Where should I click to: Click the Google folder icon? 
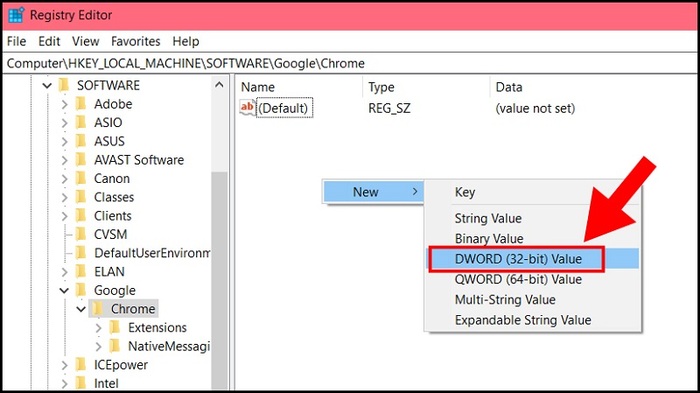click(x=81, y=290)
